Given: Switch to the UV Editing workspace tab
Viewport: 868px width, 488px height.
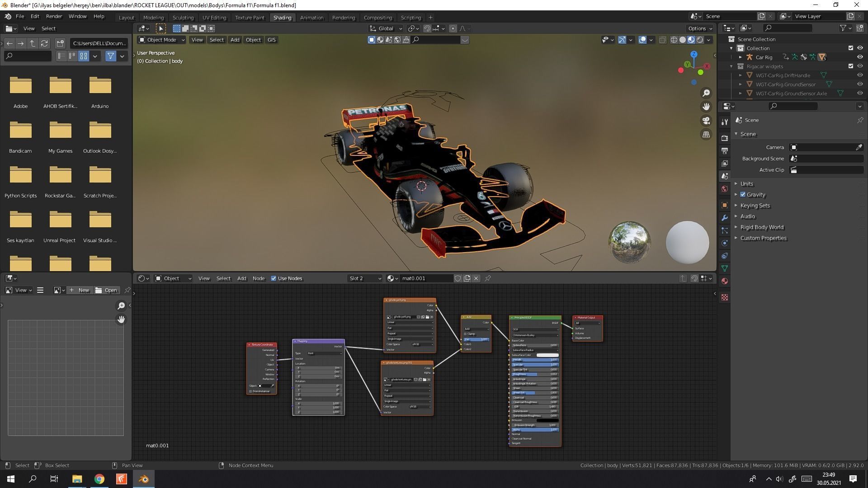Looking at the screenshot, I should point(214,18).
